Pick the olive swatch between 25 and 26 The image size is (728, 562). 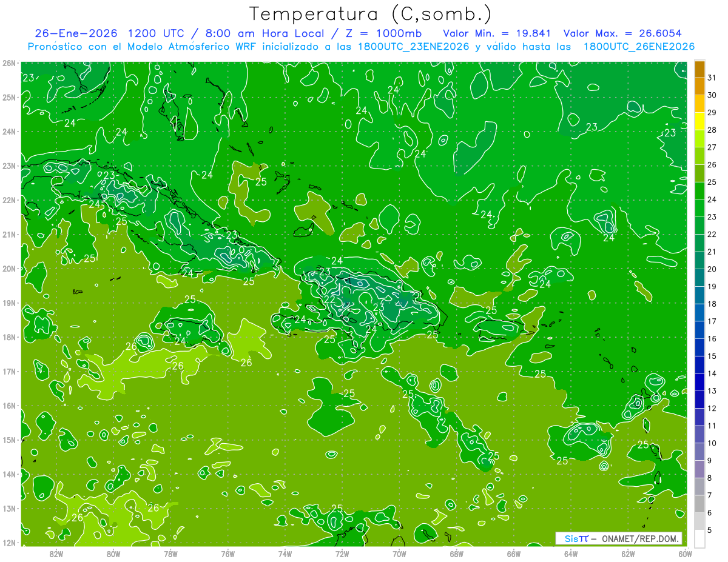click(699, 173)
